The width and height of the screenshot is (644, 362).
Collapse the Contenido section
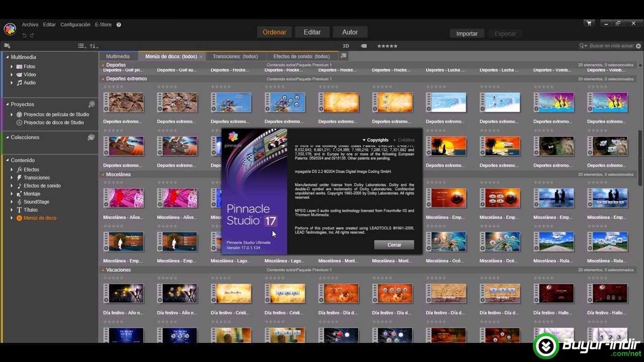tap(8, 160)
